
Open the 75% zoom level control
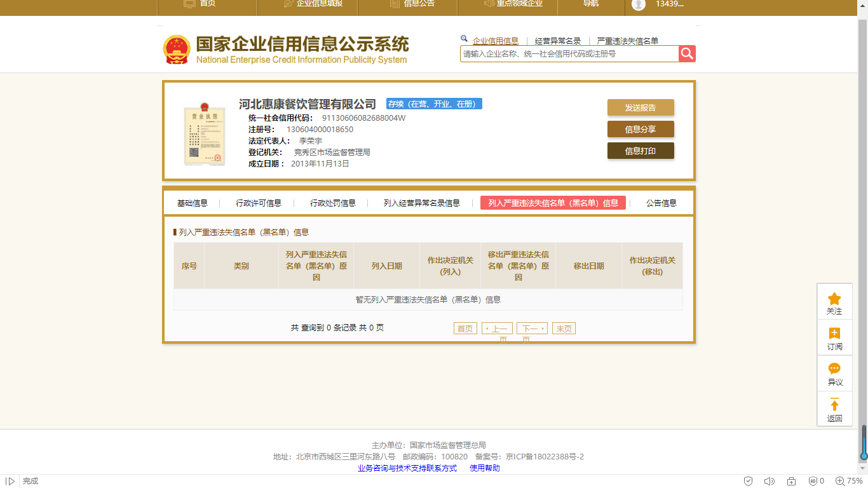pyautogui.click(x=849, y=481)
